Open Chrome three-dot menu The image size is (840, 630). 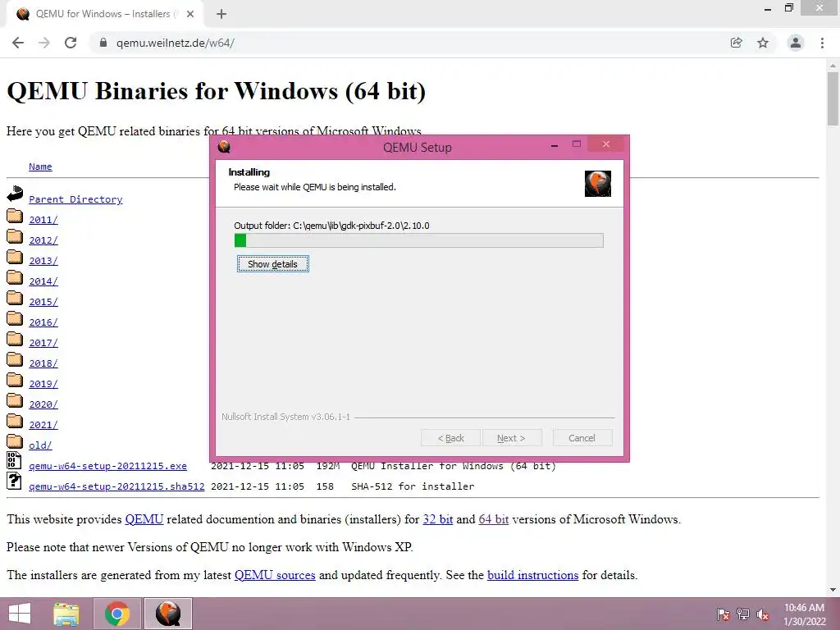822,43
